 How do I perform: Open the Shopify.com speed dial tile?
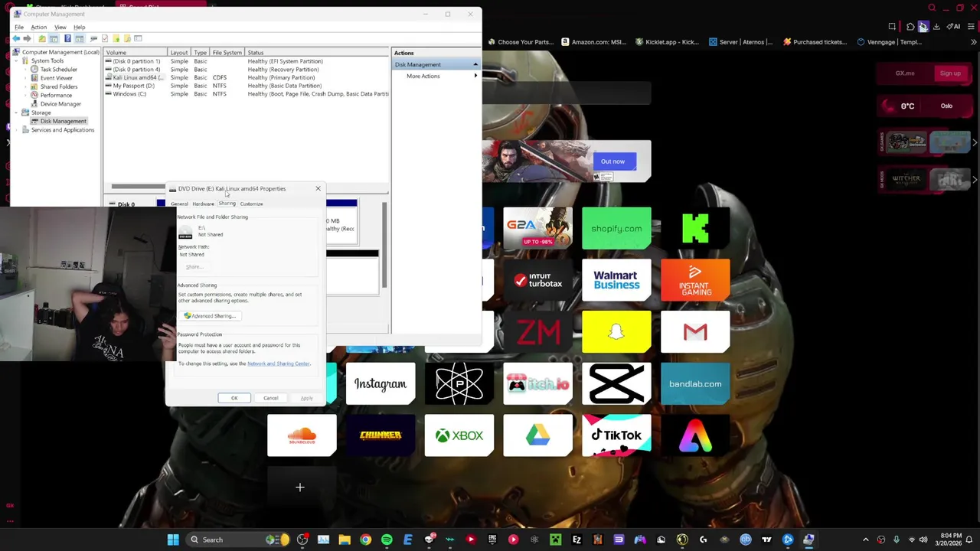[616, 228]
